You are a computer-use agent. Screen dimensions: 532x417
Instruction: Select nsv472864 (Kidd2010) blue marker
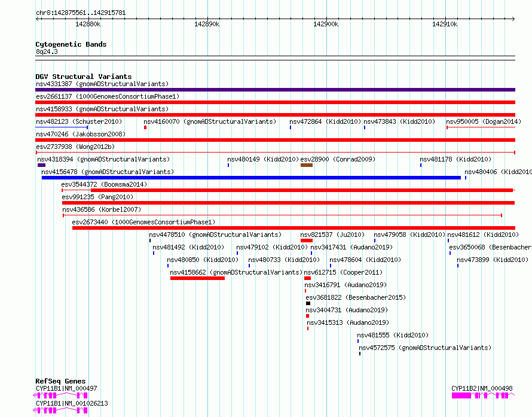point(291,127)
